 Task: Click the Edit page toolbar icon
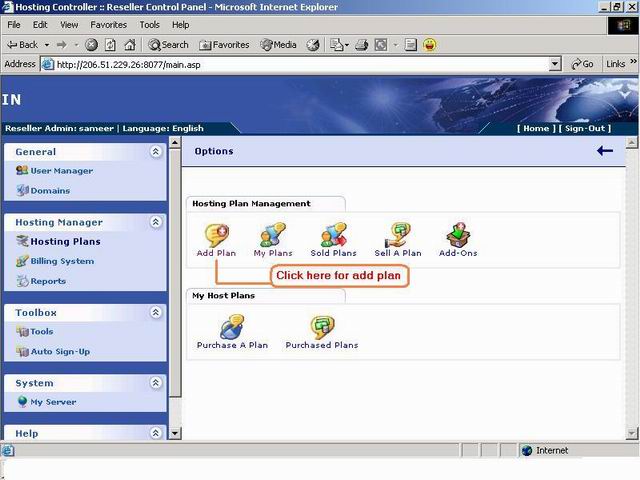point(381,45)
